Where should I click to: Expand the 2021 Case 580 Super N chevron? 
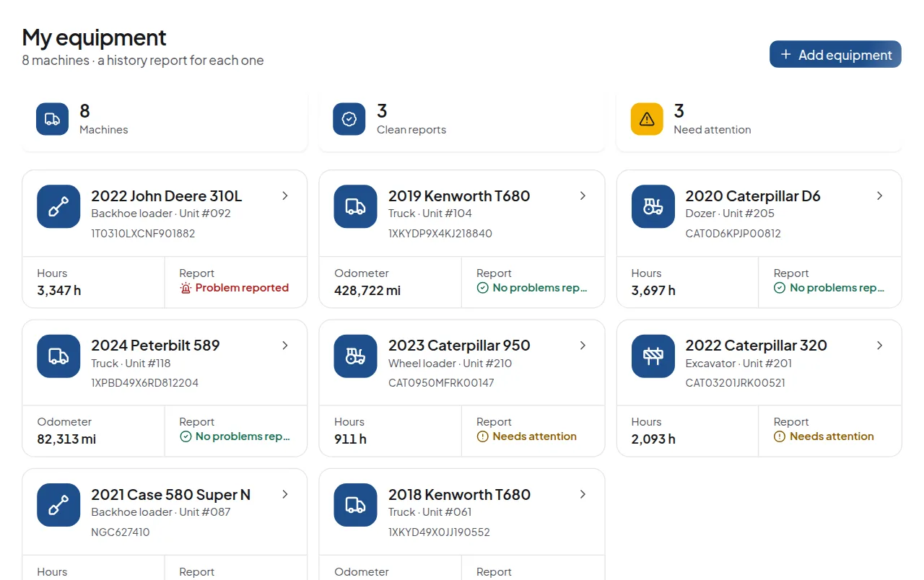tap(285, 494)
